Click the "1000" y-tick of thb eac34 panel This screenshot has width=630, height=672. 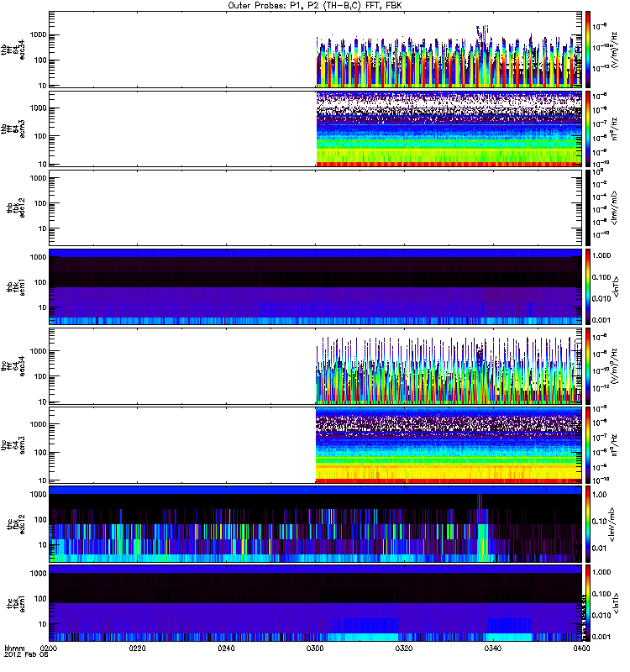point(38,34)
